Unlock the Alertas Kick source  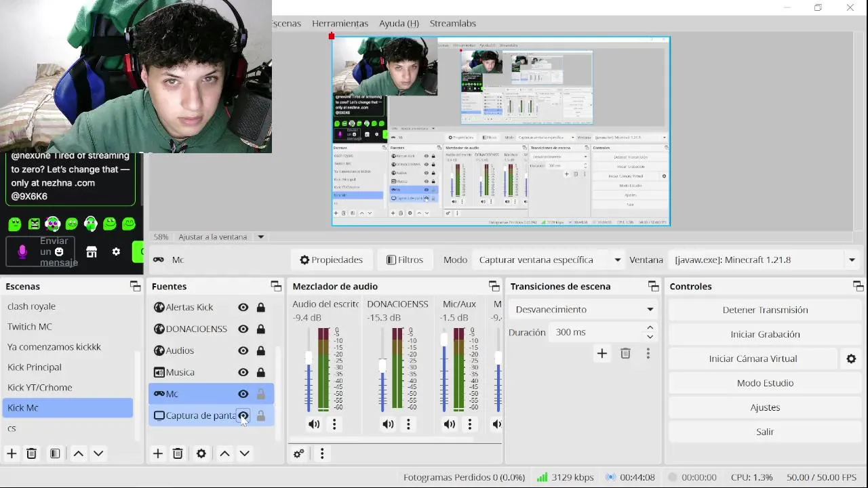tap(260, 307)
